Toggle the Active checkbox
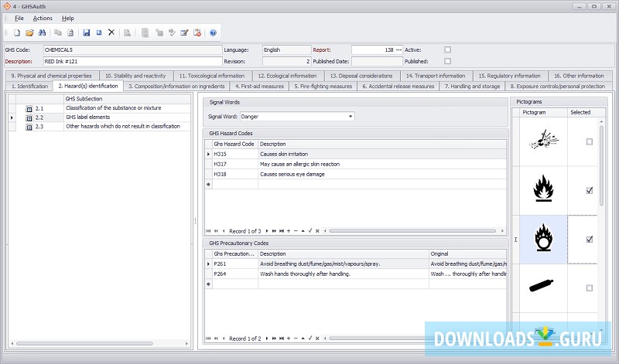 click(447, 49)
